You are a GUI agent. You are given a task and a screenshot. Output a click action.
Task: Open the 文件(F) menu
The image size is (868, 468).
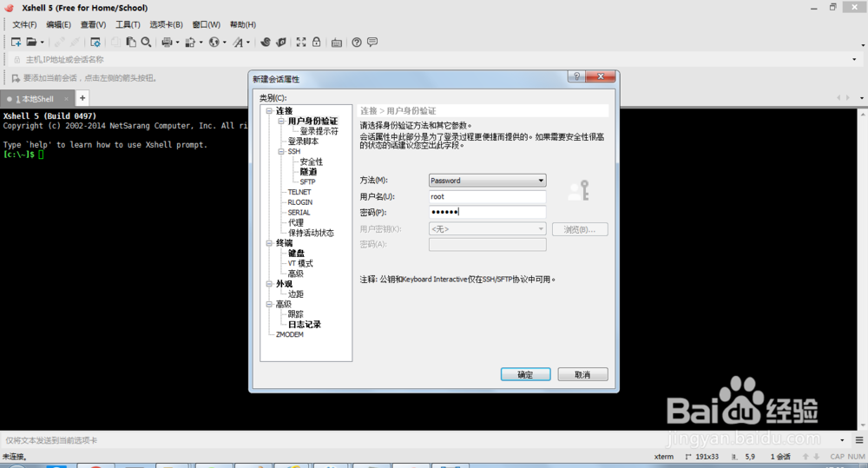24,24
